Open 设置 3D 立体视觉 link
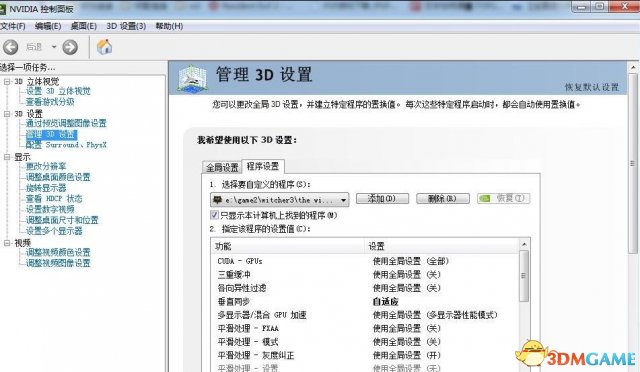 [x=58, y=91]
